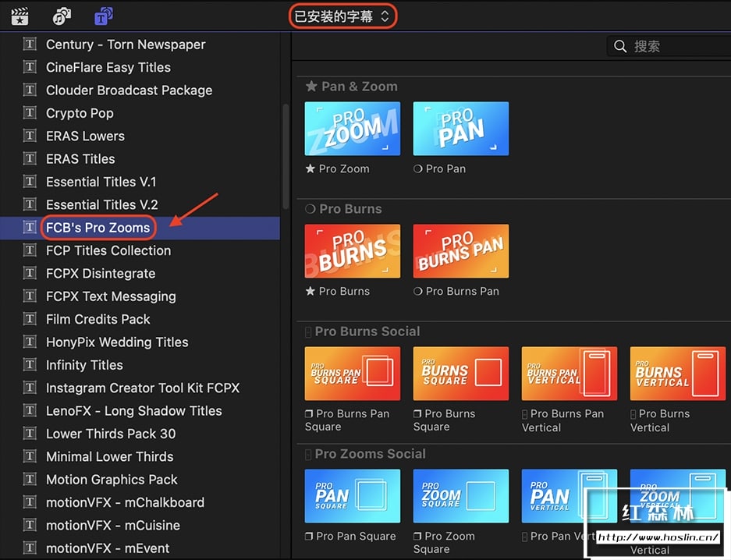
Task: Click the Pro Pan caption label
Action: click(x=440, y=168)
